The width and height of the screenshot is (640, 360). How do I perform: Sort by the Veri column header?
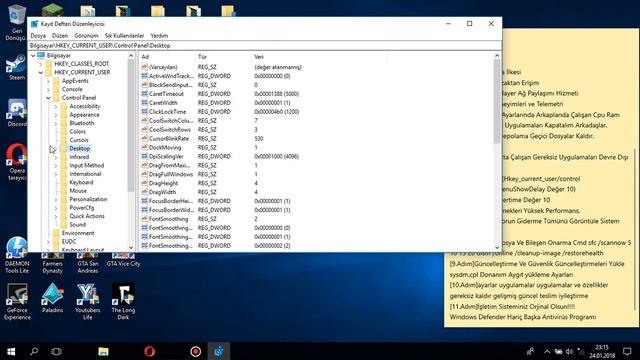[319, 57]
